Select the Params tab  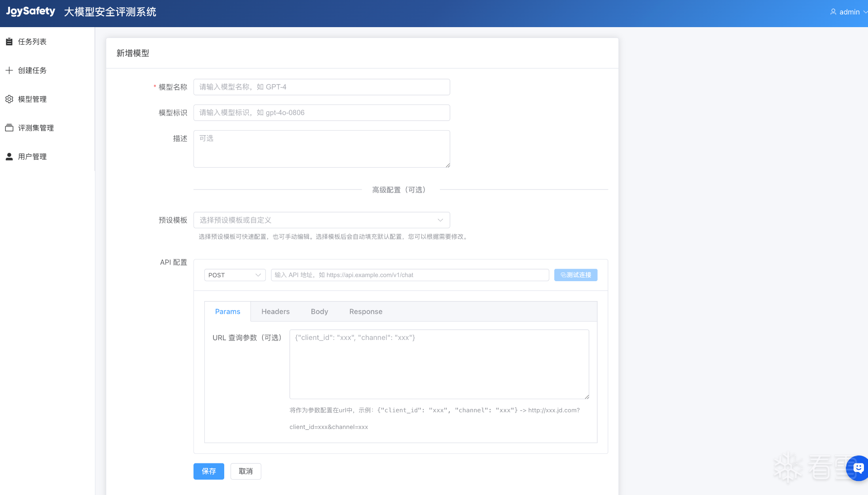pyautogui.click(x=227, y=311)
